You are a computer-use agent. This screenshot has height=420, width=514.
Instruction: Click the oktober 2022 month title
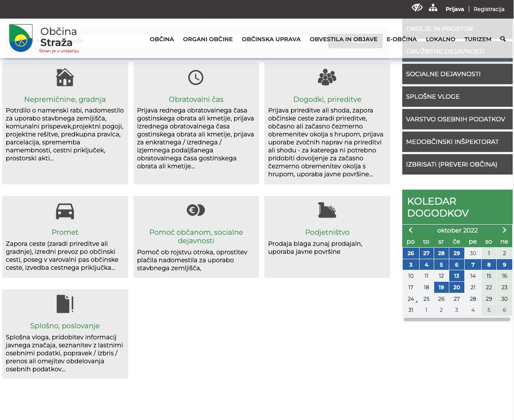click(x=457, y=230)
